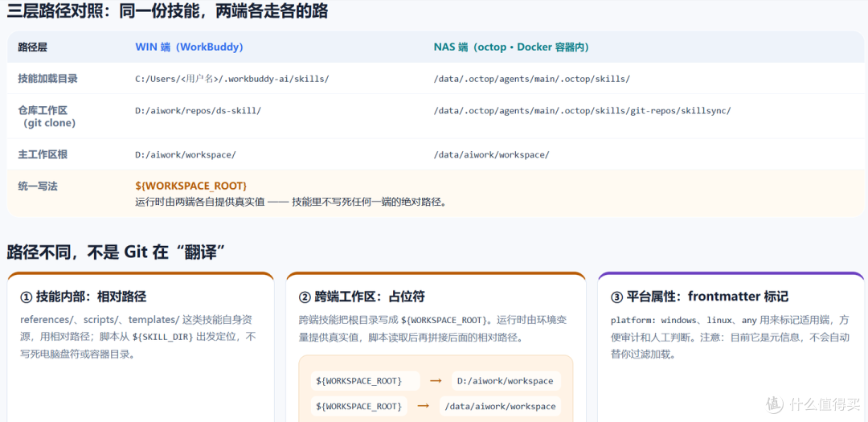
Task: Click the heading 路径不同，不是 Git 在“翻译”
Action: click(x=116, y=252)
